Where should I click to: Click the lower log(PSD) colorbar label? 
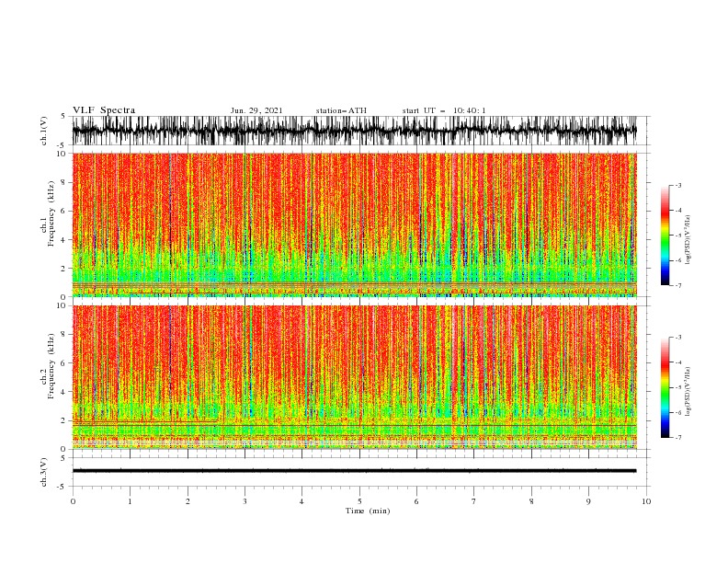pos(688,392)
